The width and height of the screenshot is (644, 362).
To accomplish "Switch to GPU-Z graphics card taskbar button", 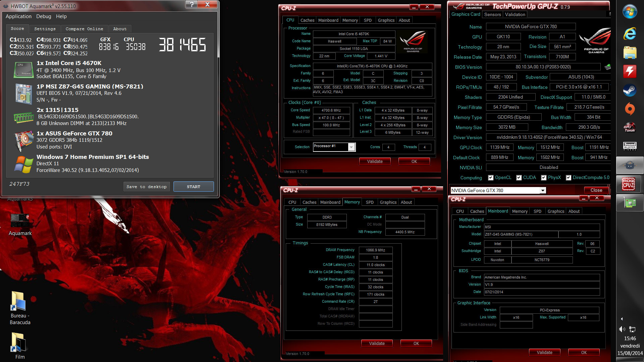I will pyautogui.click(x=630, y=203).
